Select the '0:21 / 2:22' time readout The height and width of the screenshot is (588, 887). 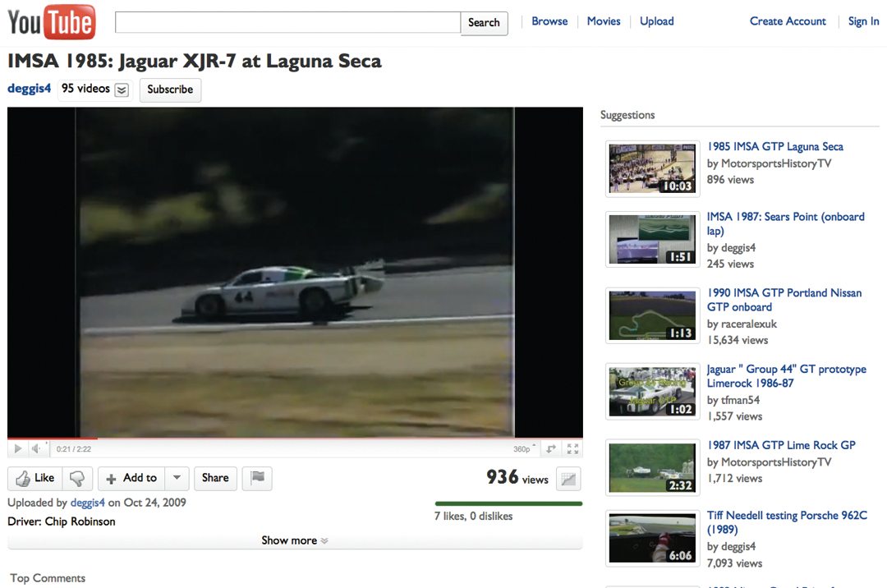pos(74,449)
